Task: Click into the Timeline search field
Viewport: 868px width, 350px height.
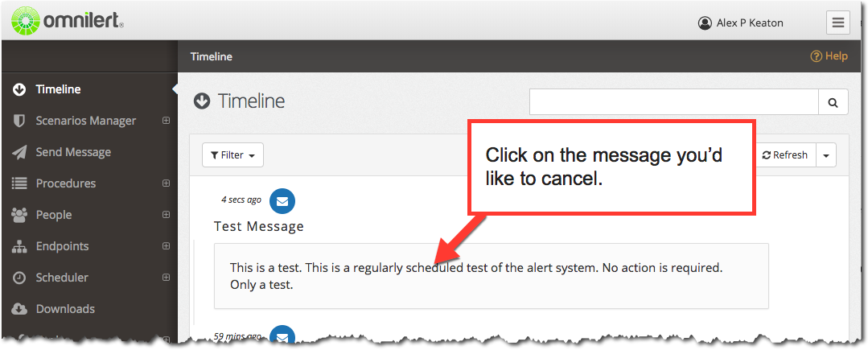Action: [x=673, y=102]
